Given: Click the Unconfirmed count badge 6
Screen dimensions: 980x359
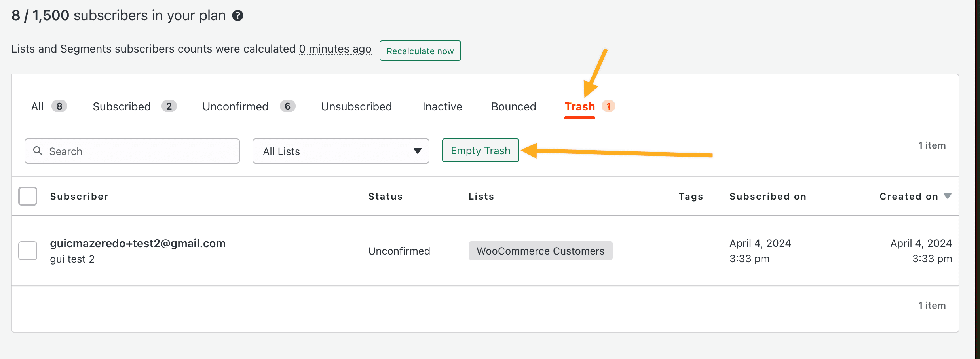Looking at the screenshot, I should pos(288,106).
